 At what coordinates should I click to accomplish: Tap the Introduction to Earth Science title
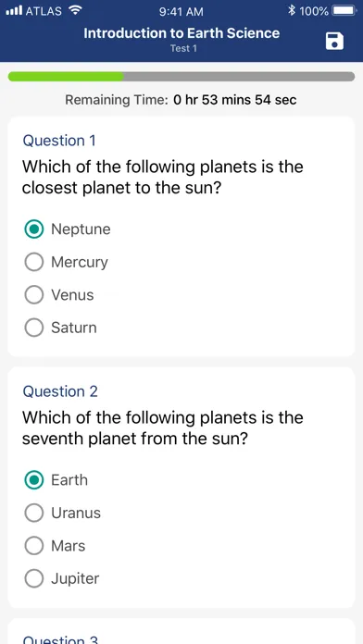[x=181, y=33]
